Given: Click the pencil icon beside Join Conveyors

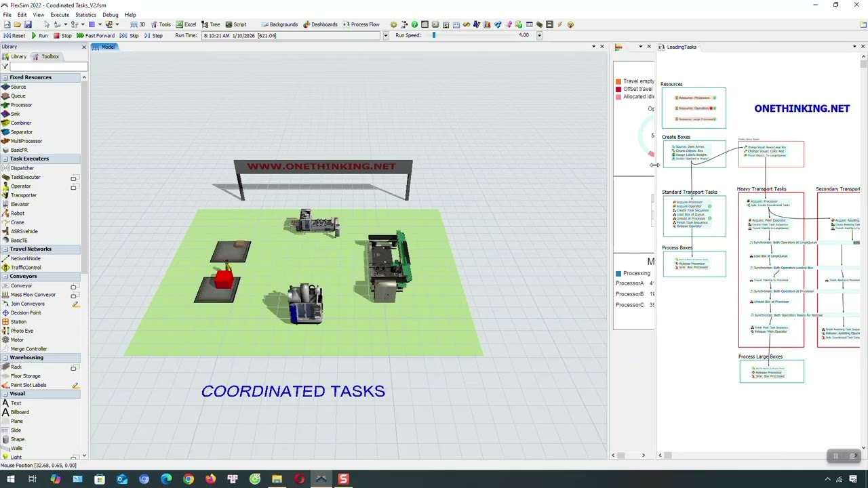Looking at the screenshot, I should [x=75, y=304].
